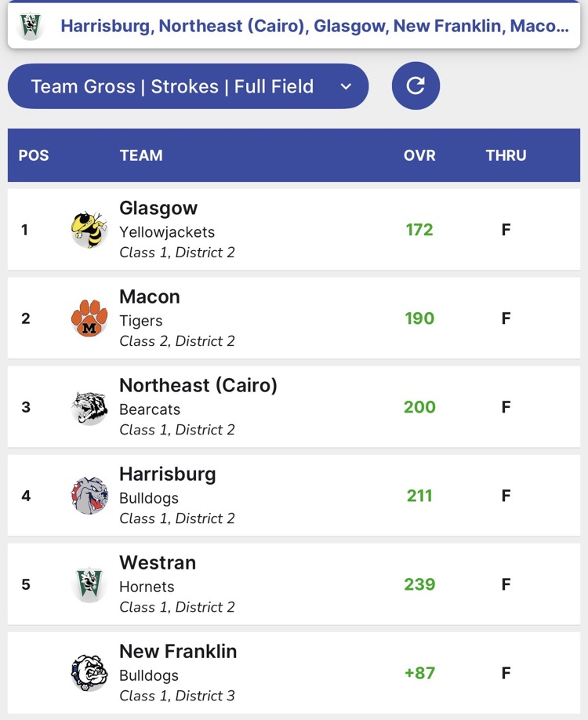Screen dimensions: 588x720
Task: Click the THRU column header
Action: point(506,155)
